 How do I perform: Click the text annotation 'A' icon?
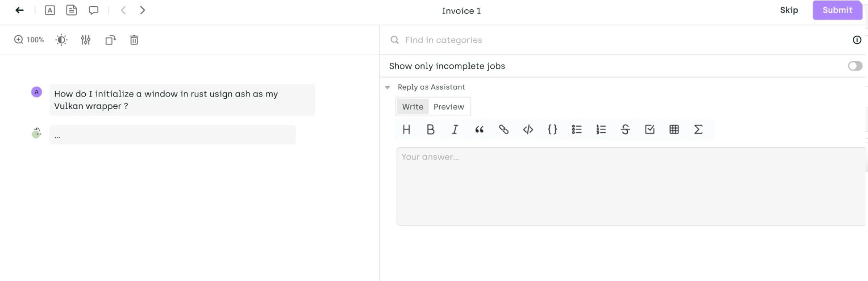click(x=50, y=10)
